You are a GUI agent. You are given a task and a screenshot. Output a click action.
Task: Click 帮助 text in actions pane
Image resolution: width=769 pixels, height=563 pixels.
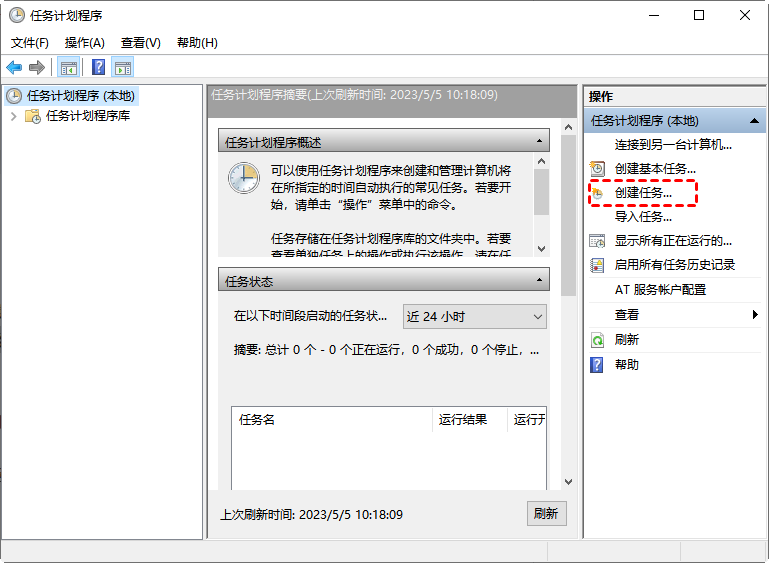(627, 365)
